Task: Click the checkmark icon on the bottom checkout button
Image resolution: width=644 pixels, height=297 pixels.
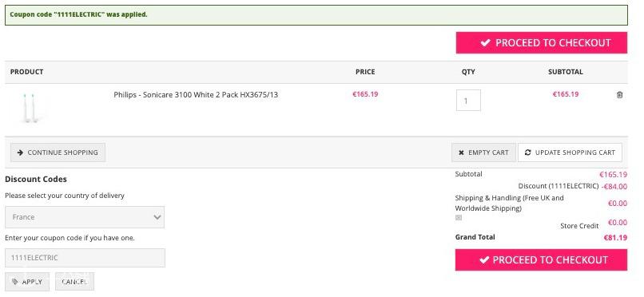Action: point(485,259)
